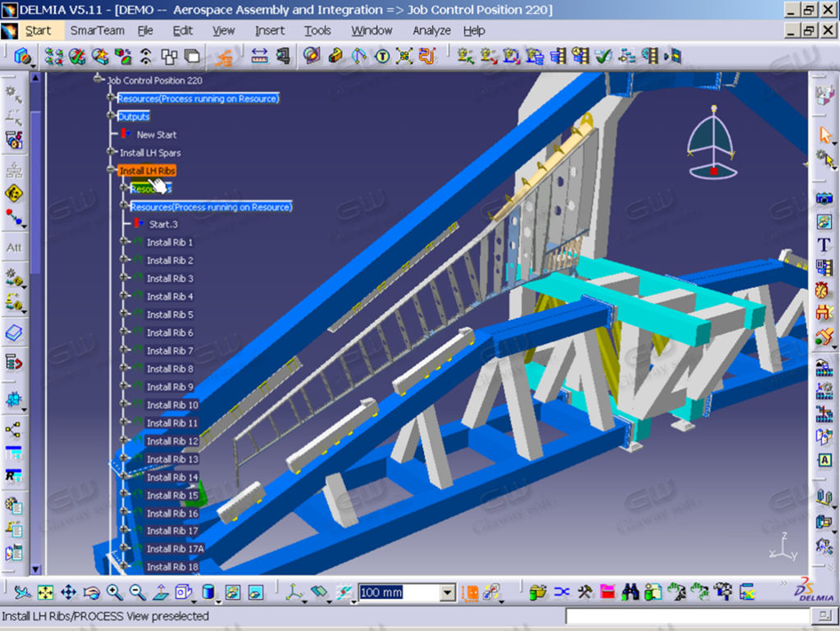Select the Install Rib 17A tree item
This screenshot has height=631, width=840.
(x=176, y=549)
